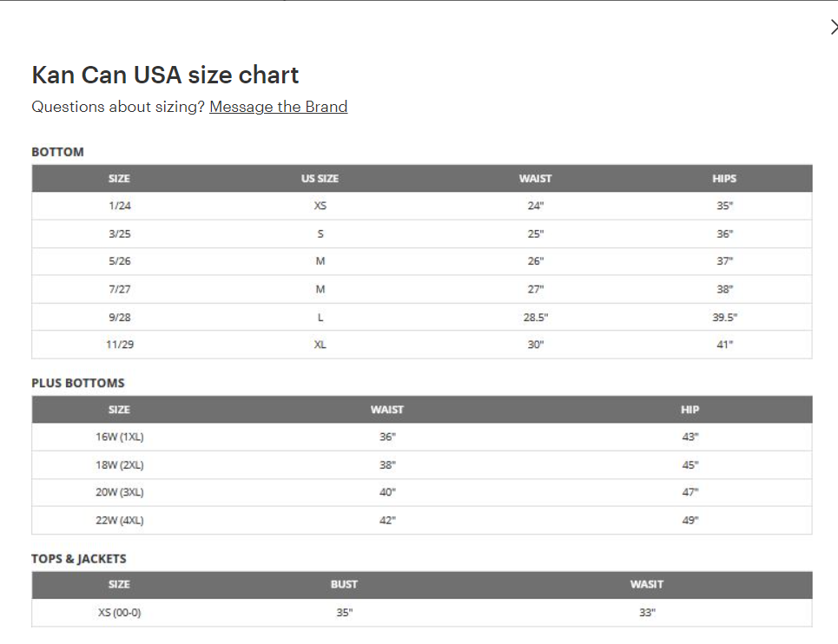Click the 28.5" waist value
The height and width of the screenshot is (644, 838).
coord(535,317)
